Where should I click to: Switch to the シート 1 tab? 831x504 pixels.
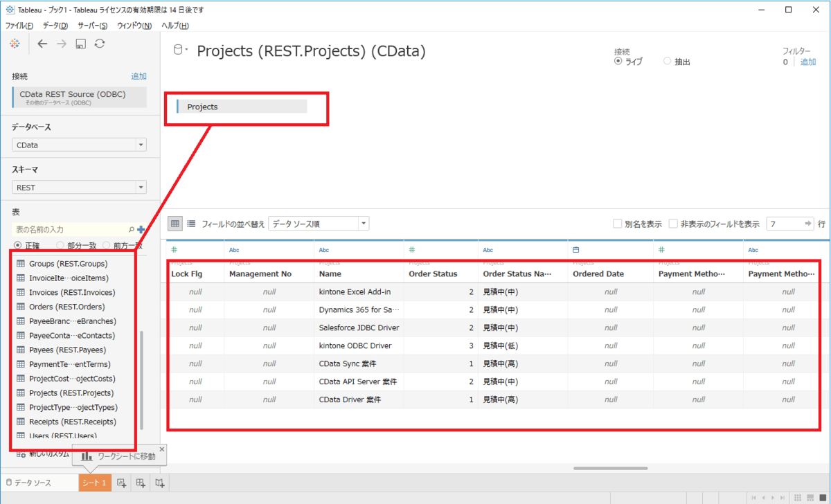[x=94, y=483]
